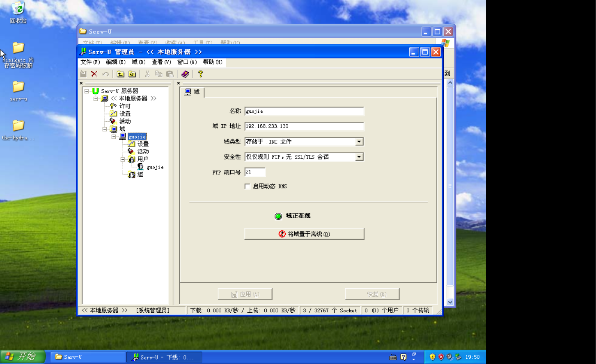This screenshot has height=364, width=596.
Task: Click into the 域 IP 地址 field
Action: coord(304,127)
